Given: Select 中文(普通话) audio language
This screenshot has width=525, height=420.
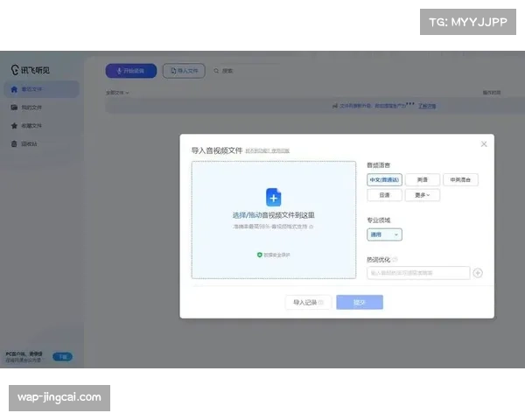Looking at the screenshot, I should tap(384, 180).
